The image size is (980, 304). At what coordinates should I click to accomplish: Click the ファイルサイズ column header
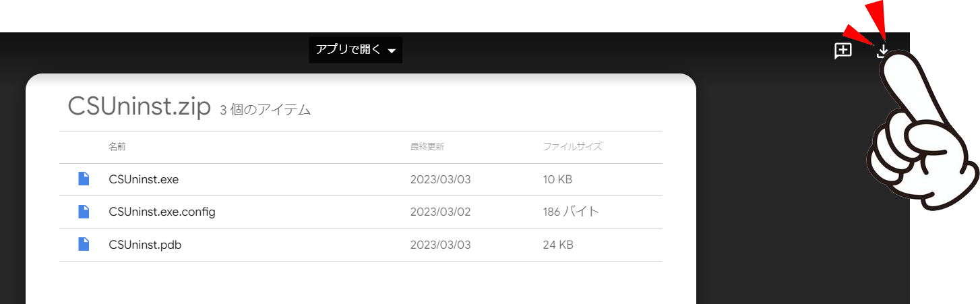(572, 146)
